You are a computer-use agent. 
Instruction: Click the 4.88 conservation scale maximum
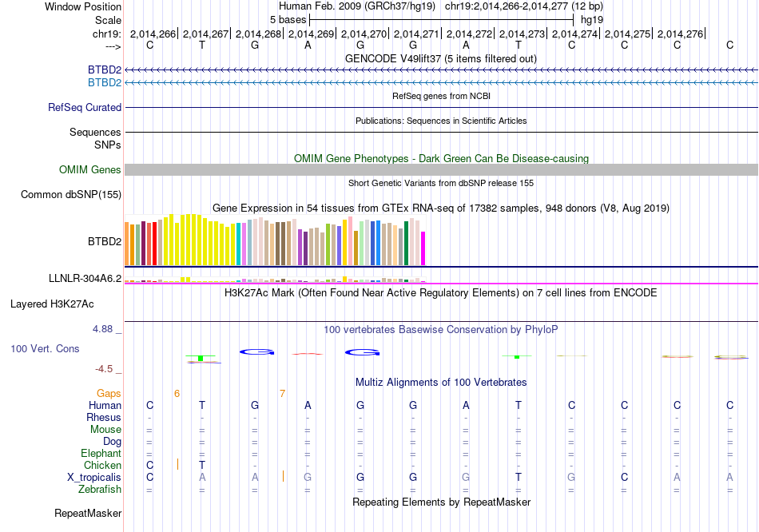coord(102,329)
